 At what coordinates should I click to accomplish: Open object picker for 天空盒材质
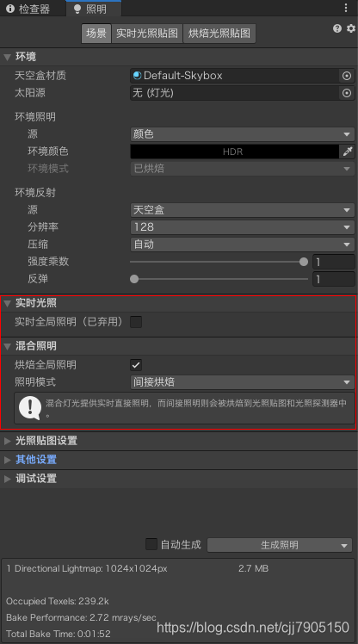point(347,76)
